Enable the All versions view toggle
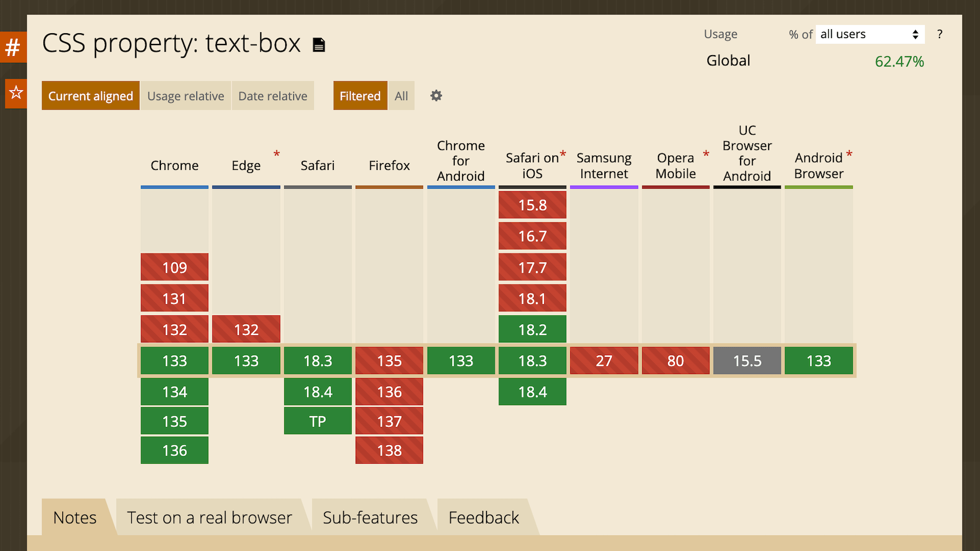The width and height of the screenshot is (980, 551). pos(402,95)
